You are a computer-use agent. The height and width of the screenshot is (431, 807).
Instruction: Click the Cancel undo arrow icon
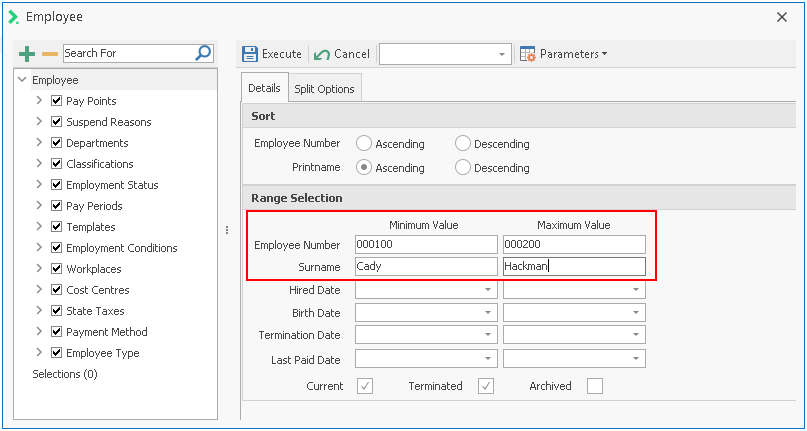(x=322, y=54)
